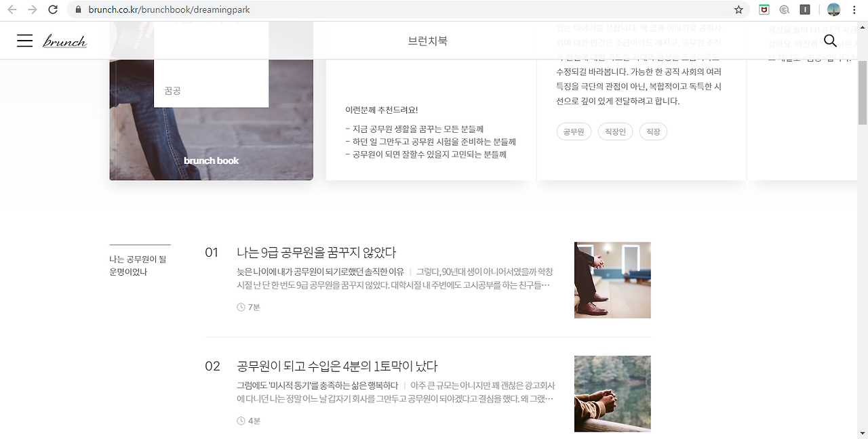The height and width of the screenshot is (439, 868).
Task: Click excerpt 늦은 나이에 내가 공무원이 되기로 했던 솔직한 이유
Action: (320, 272)
